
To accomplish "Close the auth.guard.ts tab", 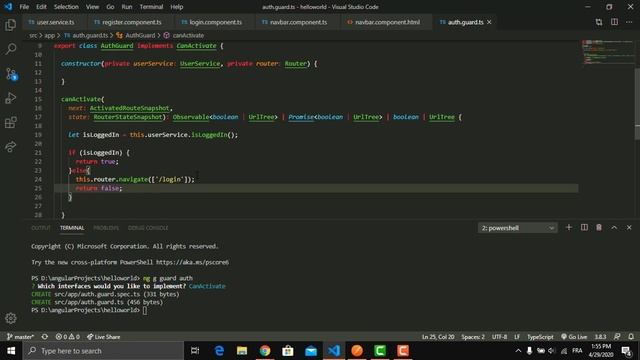I will tap(489, 22).
